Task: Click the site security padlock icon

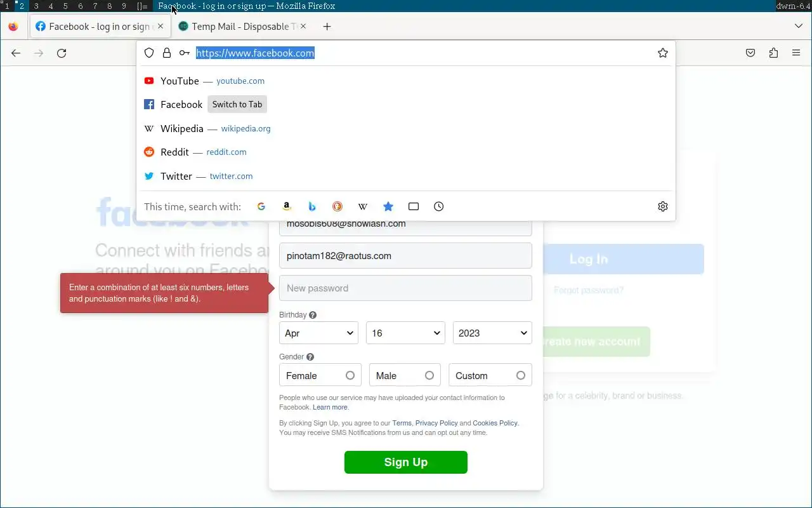Action: tap(167, 53)
